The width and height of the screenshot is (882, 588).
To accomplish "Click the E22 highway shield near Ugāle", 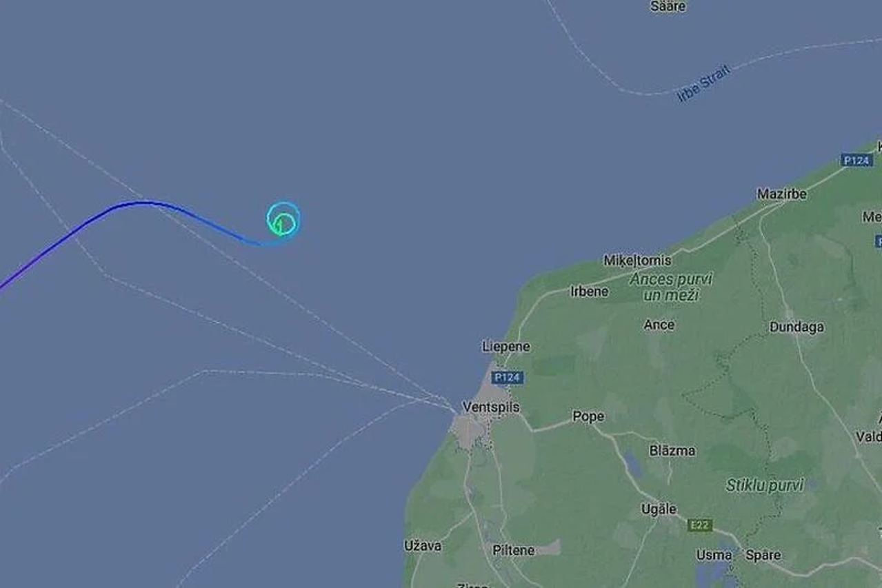I will coord(699,525).
